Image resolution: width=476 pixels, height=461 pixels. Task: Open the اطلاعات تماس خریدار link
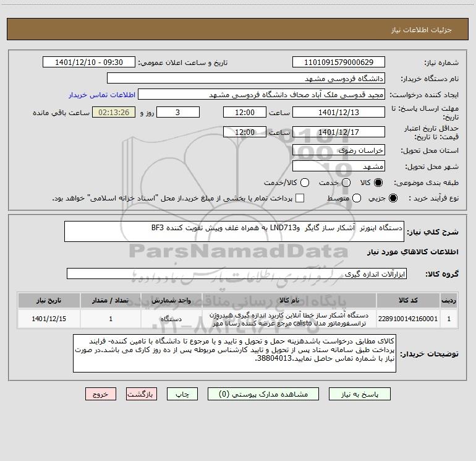pos(102,95)
